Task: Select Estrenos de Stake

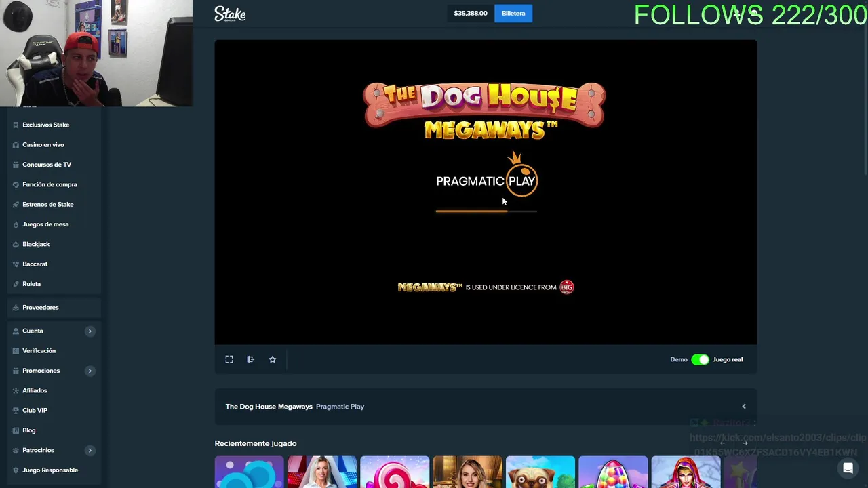Action: tap(47, 204)
